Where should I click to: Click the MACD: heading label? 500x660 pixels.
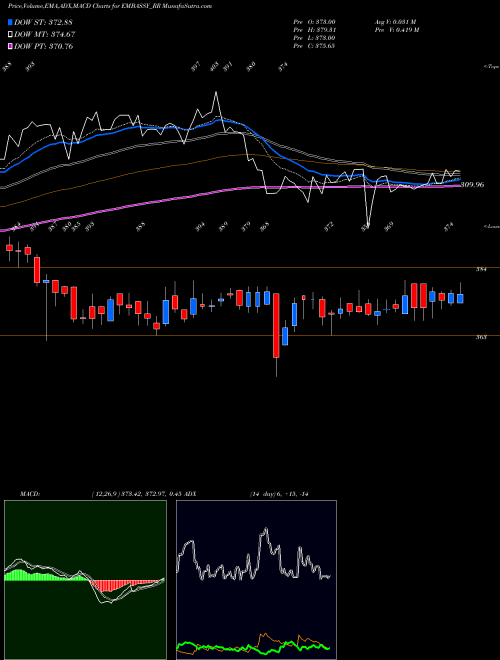[30, 494]
